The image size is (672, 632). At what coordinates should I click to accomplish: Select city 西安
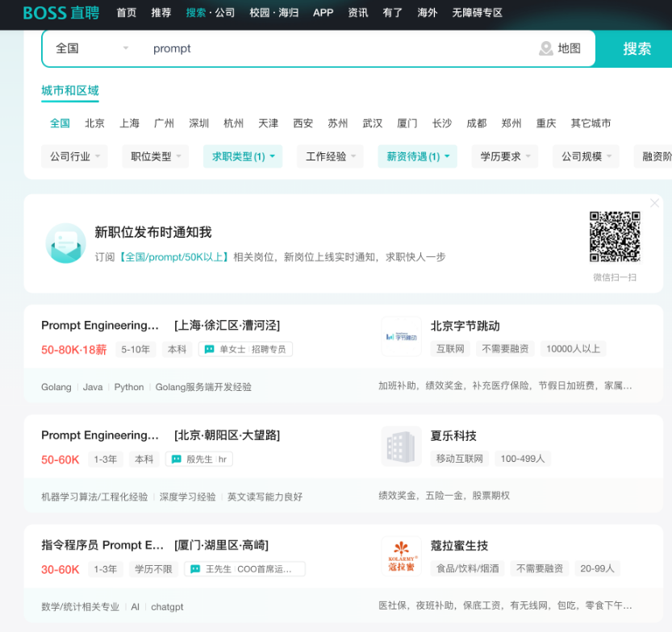pos(303,123)
